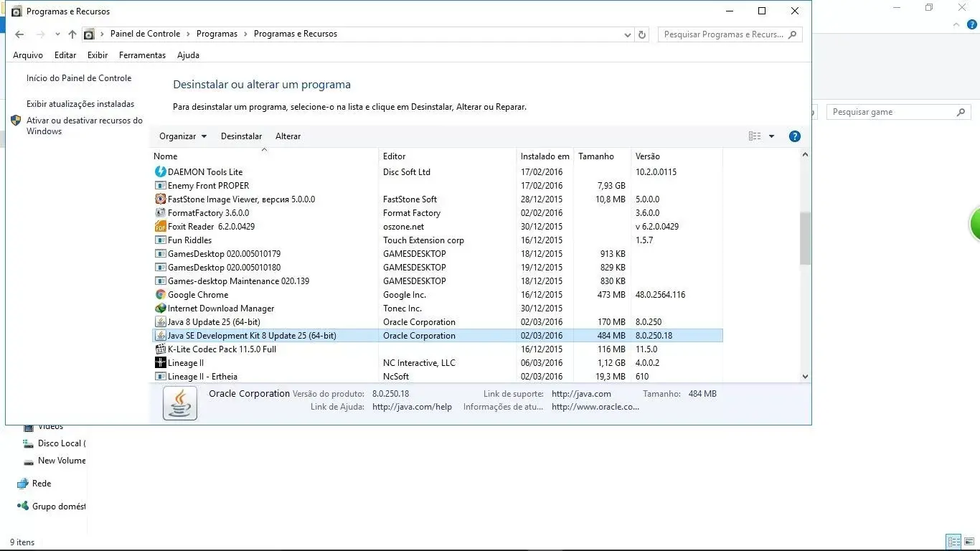Open recent locations dropdown arrow
The width and height of the screenshot is (980, 551).
(57, 34)
